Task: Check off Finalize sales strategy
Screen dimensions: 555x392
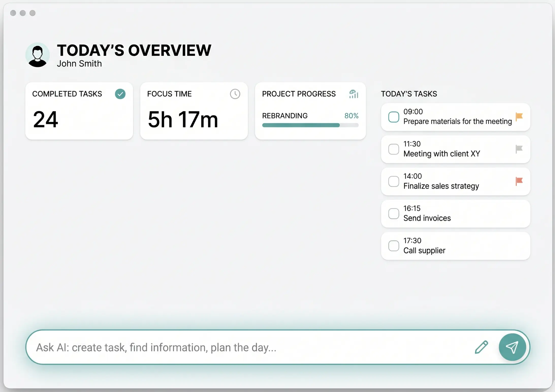Action: click(394, 181)
